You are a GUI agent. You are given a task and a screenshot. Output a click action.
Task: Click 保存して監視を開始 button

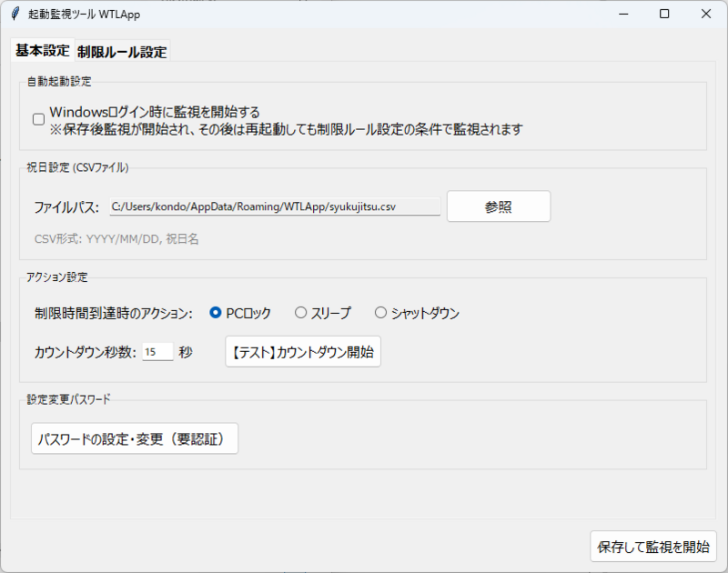[x=652, y=548]
